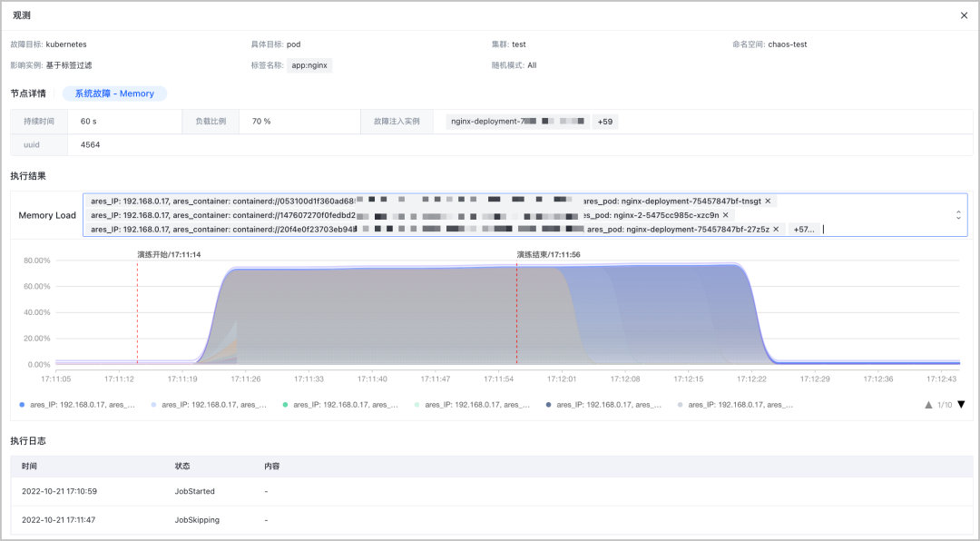Remove the nginx-2-5475cc985c-xzc9n tag
This screenshot has width=980, height=541.
[x=726, y=215]
